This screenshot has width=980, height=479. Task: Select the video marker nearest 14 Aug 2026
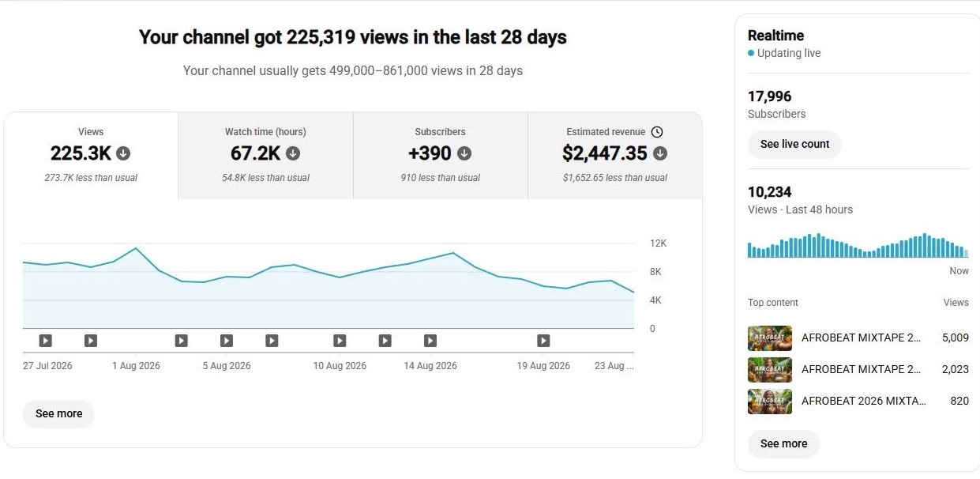click(x=430, y=341)
